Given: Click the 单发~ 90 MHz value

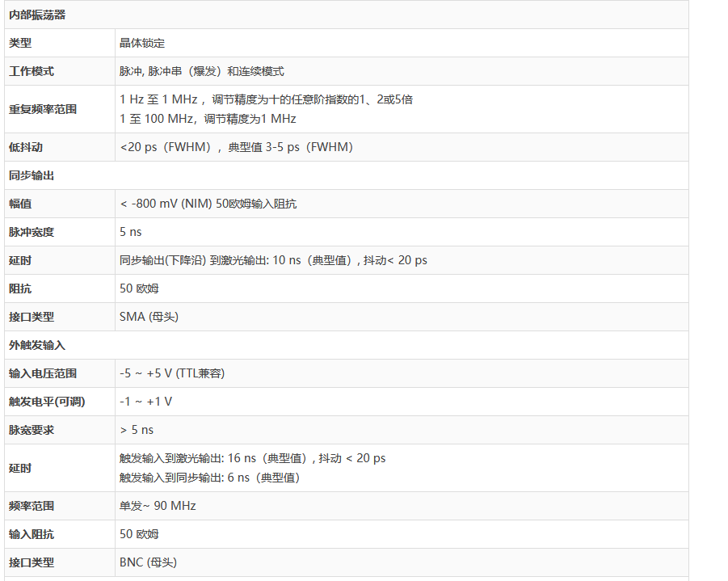Looking at the screenshot, I should coord(158,506).
